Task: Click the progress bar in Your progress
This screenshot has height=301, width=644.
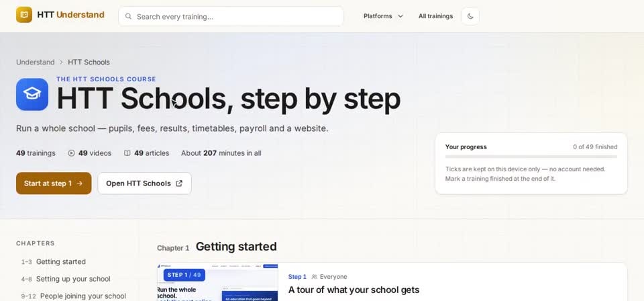Action: point(531,157)
